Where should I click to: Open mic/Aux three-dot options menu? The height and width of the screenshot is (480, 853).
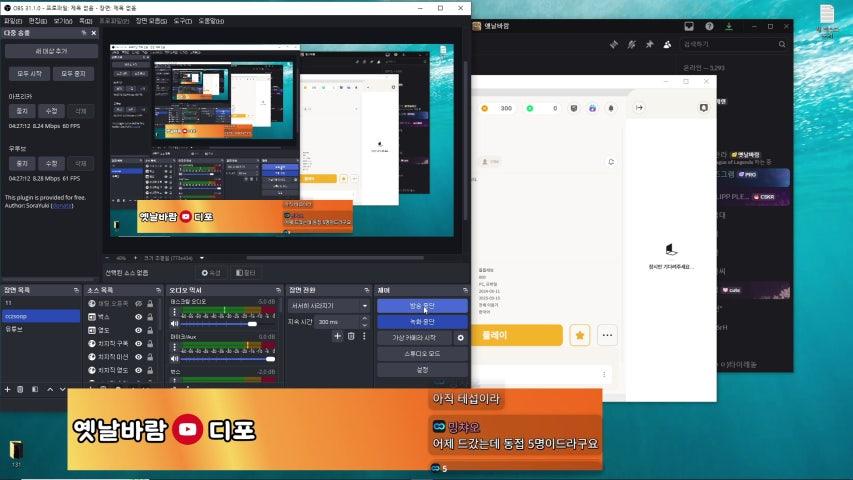(175, 347)
